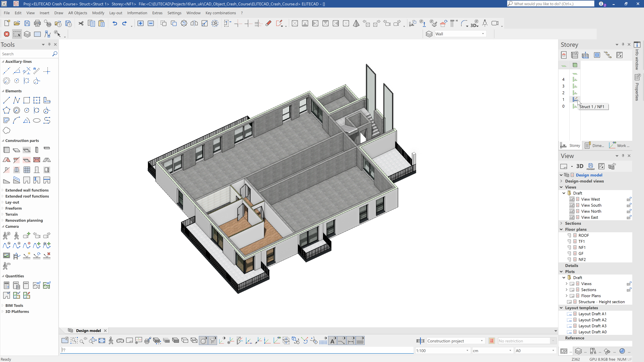Toggle the hatching display button in bottom bar

pos(360,341)
